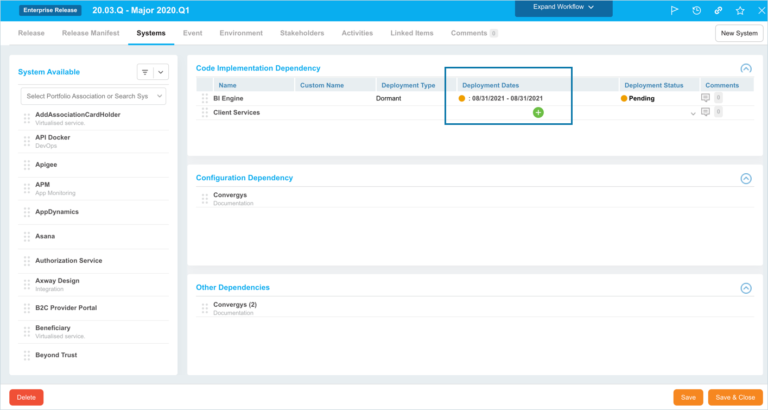This screenshot has width=768, height=410.
Task: Open the history clock icon
Action: [x=696, y=10]
